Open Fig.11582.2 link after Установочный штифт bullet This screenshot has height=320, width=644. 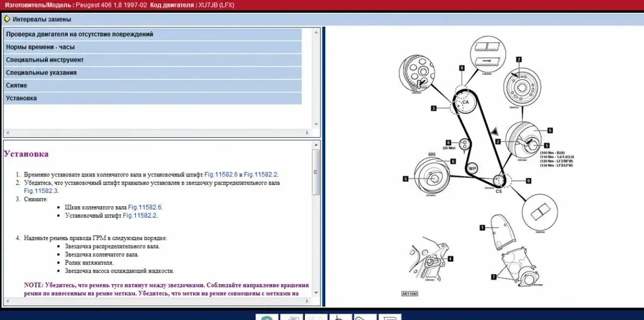coord(140,215)
